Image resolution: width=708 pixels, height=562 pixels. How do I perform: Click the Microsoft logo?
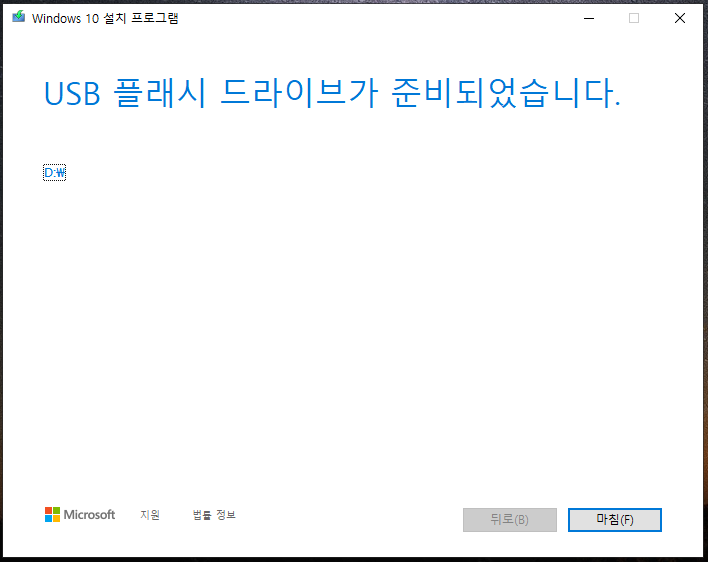pos(80,515)
